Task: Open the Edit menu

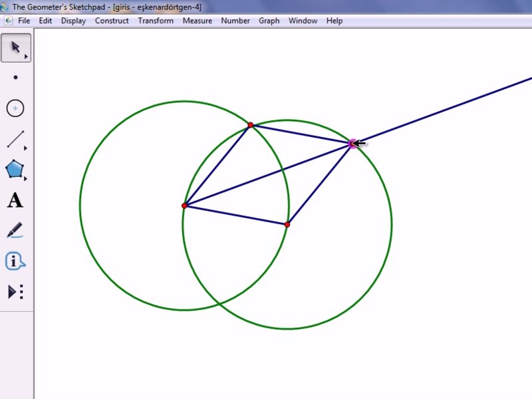Action: click(x=45, y=21)
